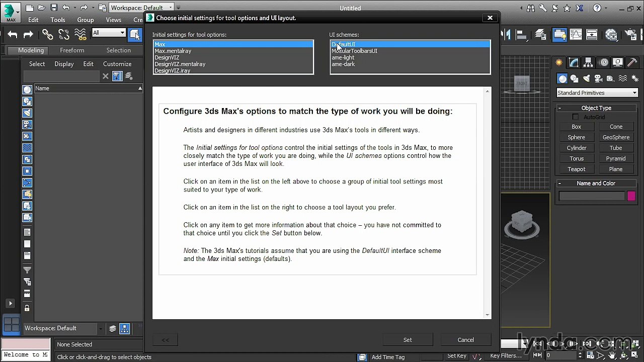Click the GeoSphere object button

pos(616,137)
